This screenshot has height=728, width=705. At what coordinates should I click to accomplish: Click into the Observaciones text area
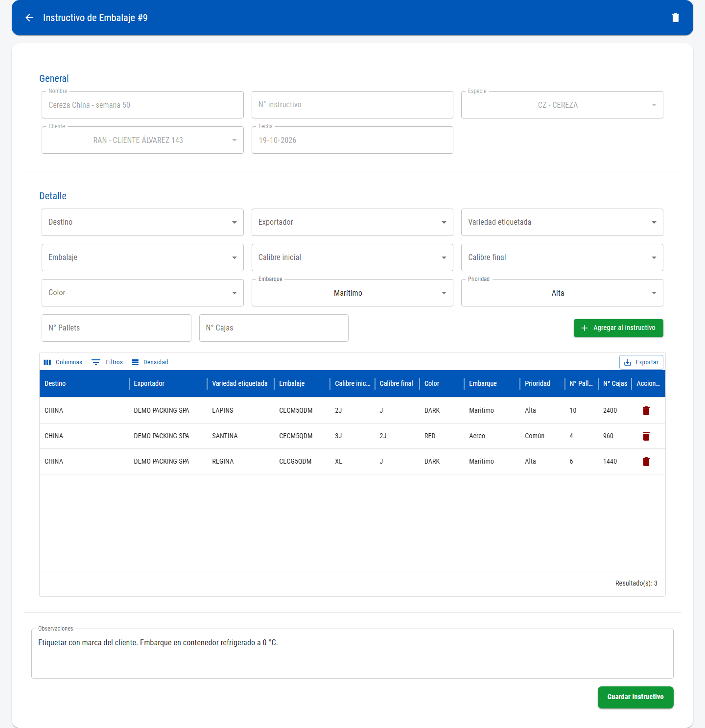point(352,654)
